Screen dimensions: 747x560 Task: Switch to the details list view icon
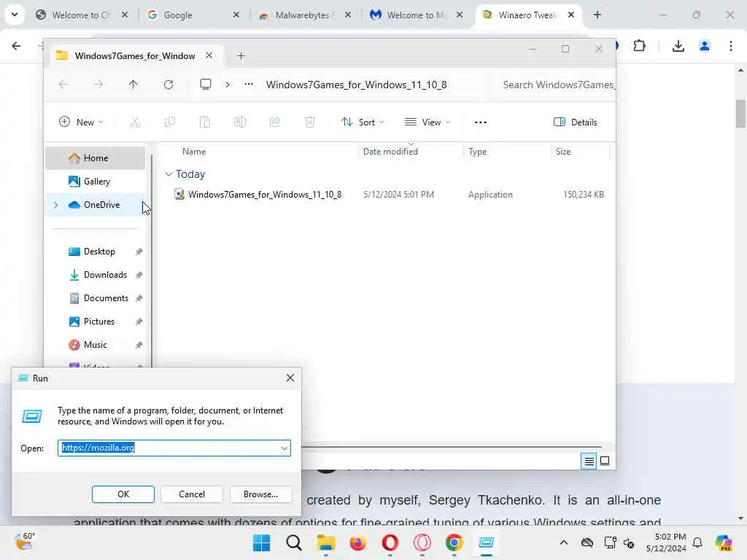pyautogui.click(x=589, y=461)
